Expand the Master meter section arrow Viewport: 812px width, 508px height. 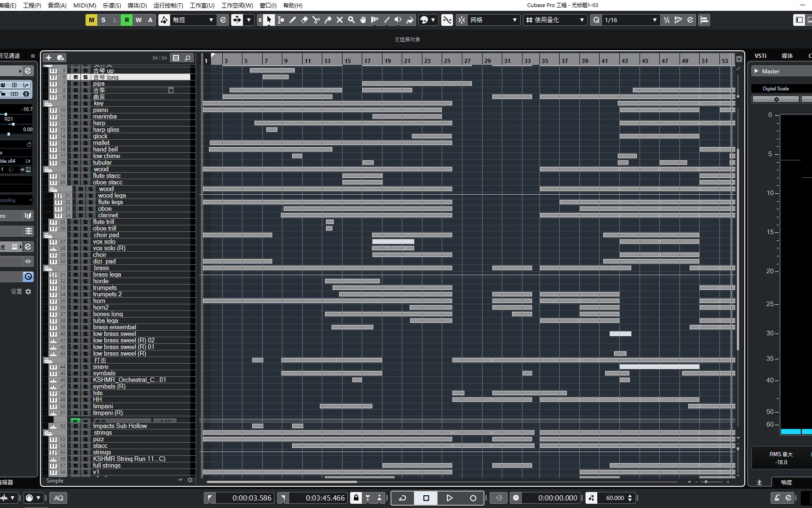pyautogui.click(x=757, y=71)
